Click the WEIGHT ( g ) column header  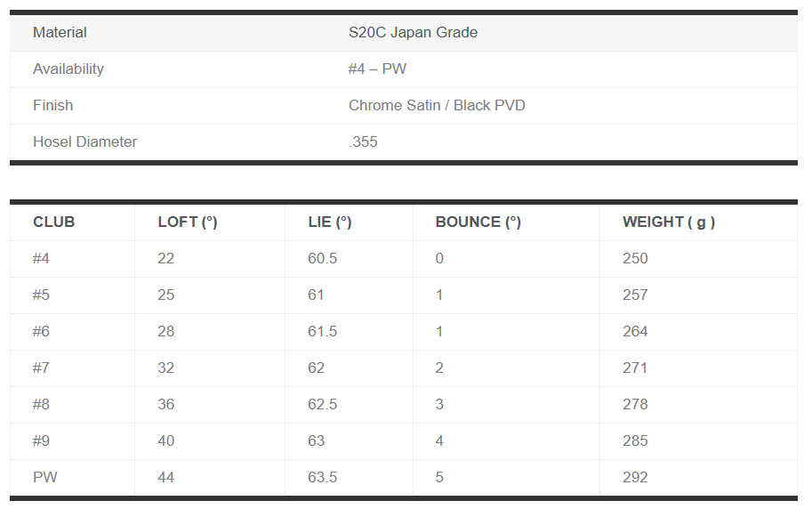click(669, 222)
